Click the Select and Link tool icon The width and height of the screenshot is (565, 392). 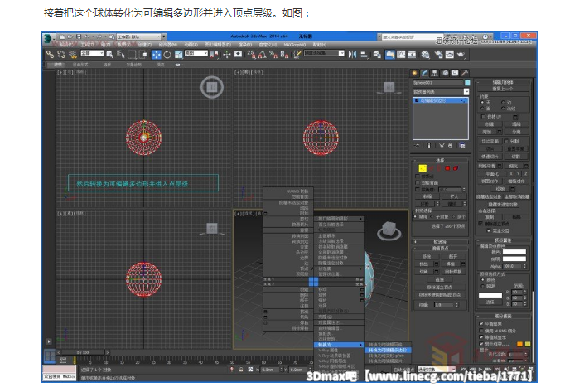tap(50, 55)
